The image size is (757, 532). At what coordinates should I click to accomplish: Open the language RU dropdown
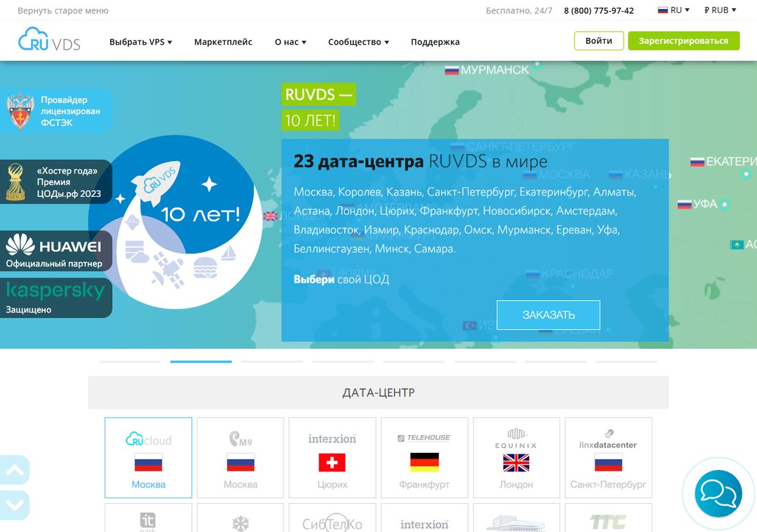[x=674, y=10]
